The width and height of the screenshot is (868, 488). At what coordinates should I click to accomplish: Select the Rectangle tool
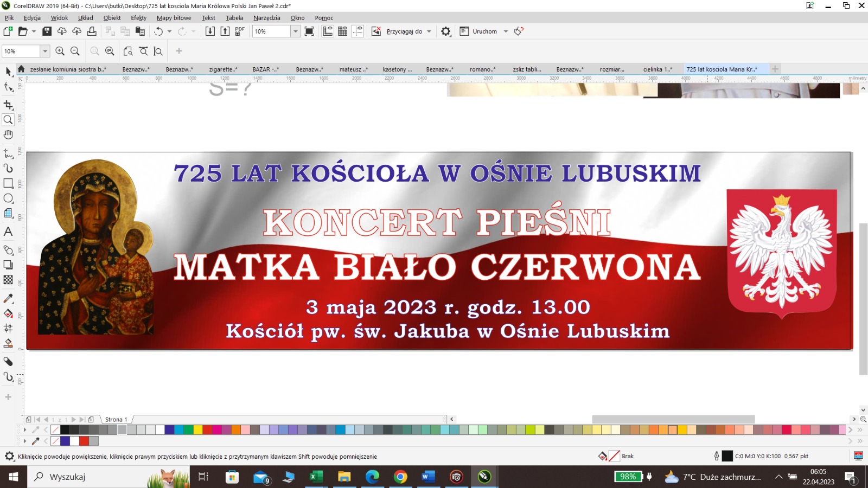tap(8, 183)
